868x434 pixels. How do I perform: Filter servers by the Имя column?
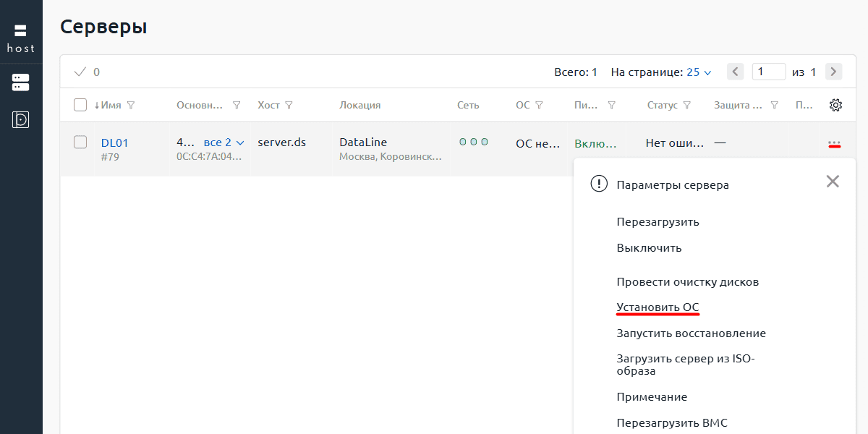point(131,105)
